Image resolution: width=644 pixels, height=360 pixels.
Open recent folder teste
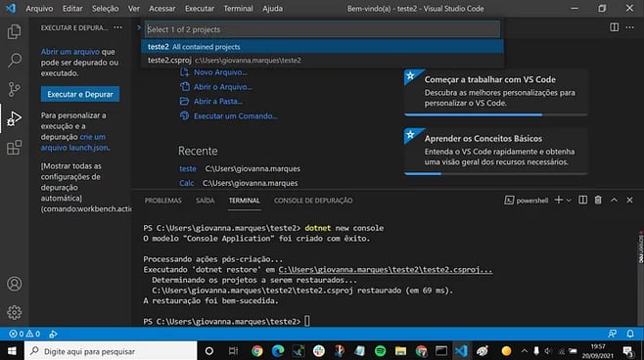pyautogui.click(x=188, y=168)
